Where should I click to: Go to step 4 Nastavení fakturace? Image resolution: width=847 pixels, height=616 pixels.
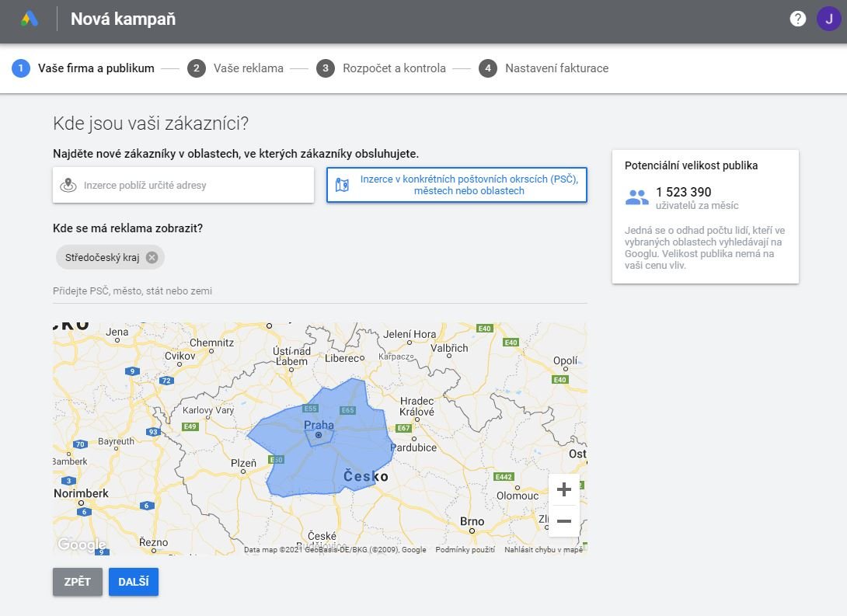click(544, 68)
